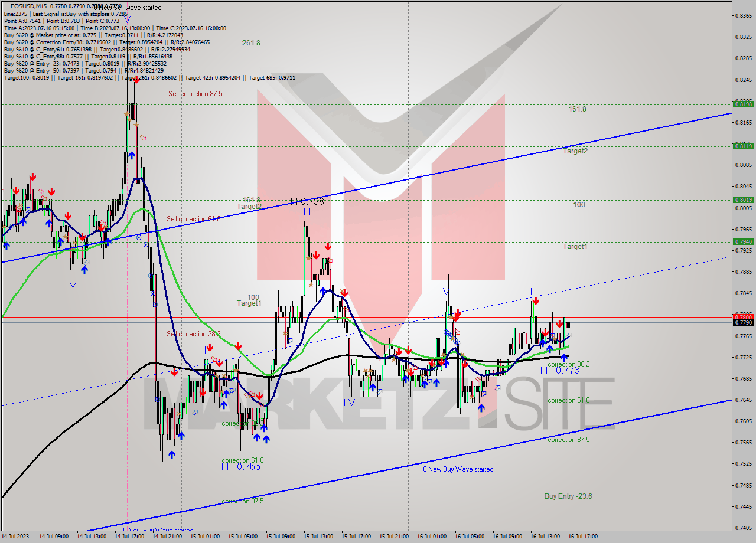Click the '14 Jul 17:00' time axis label

coord(130,537)
